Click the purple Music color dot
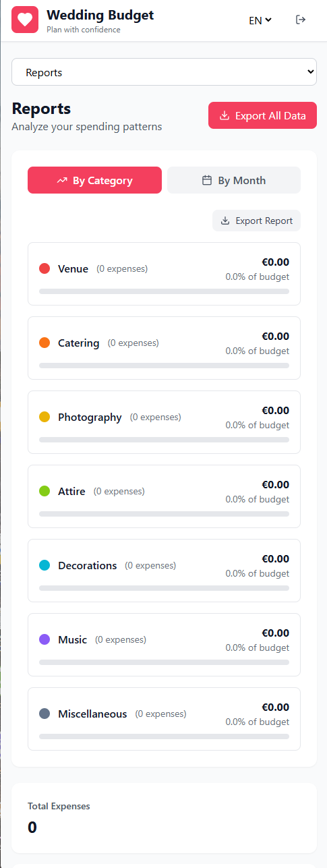This screenshot has height=868, width=327. 44,639
